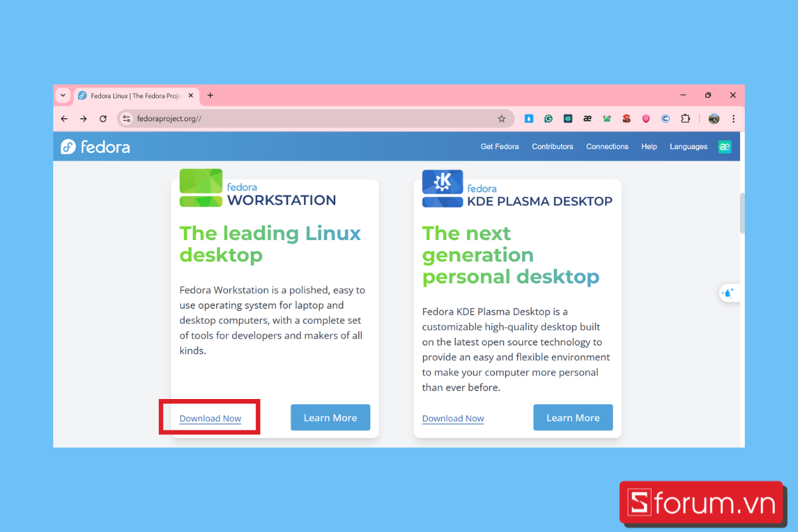Screen dimensions: 798x532
Task: Click the page's vertical scrollbar thumb
Action: tap(742, 213)
